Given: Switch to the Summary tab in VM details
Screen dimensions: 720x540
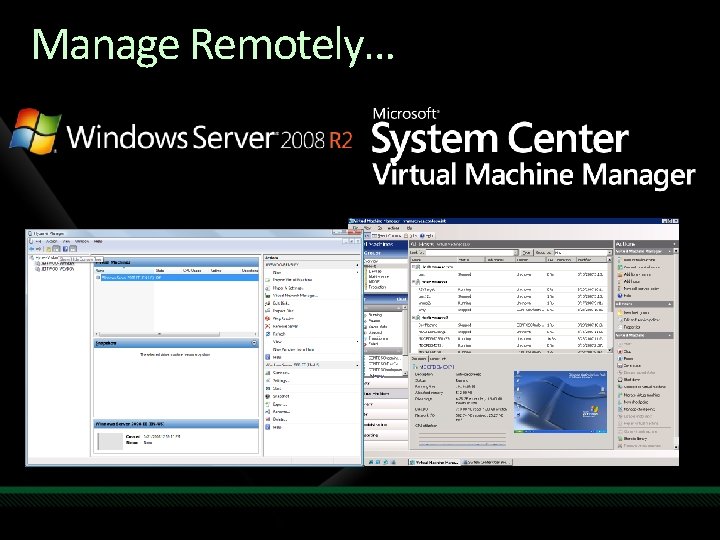Looking at the screenshot, I should click(x=419, y=359).
